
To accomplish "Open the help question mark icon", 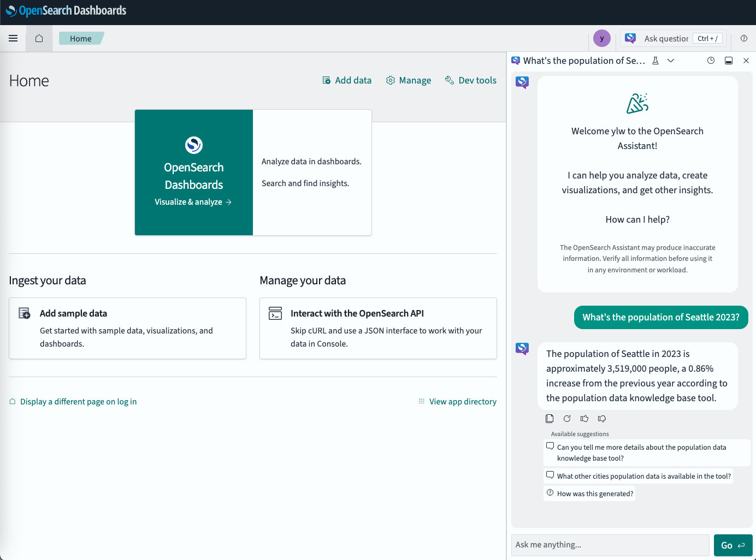I will [743, 38].
